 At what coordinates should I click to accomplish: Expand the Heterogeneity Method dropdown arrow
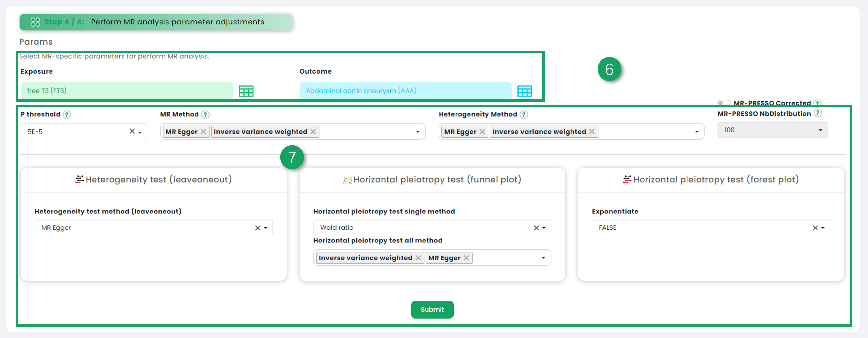pos(697,132)
